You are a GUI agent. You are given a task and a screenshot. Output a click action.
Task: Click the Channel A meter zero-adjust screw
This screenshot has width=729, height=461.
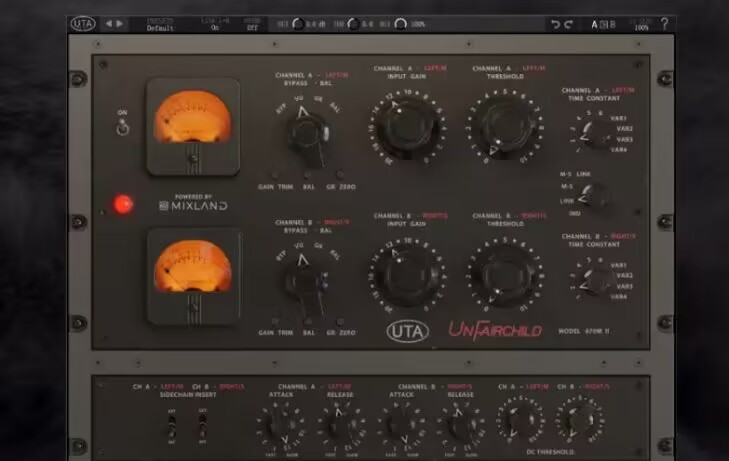coord(194,158)
